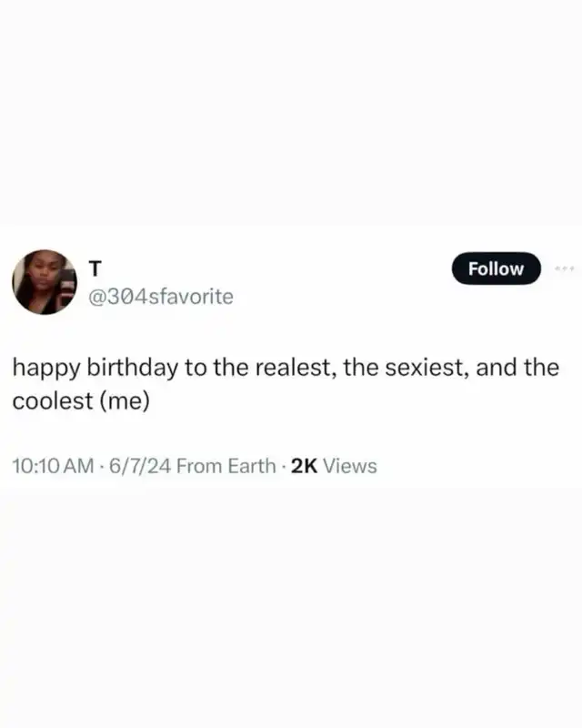582x728 pixels.
Task: Click the word birthday in tweet
Action: pos(132,368)
